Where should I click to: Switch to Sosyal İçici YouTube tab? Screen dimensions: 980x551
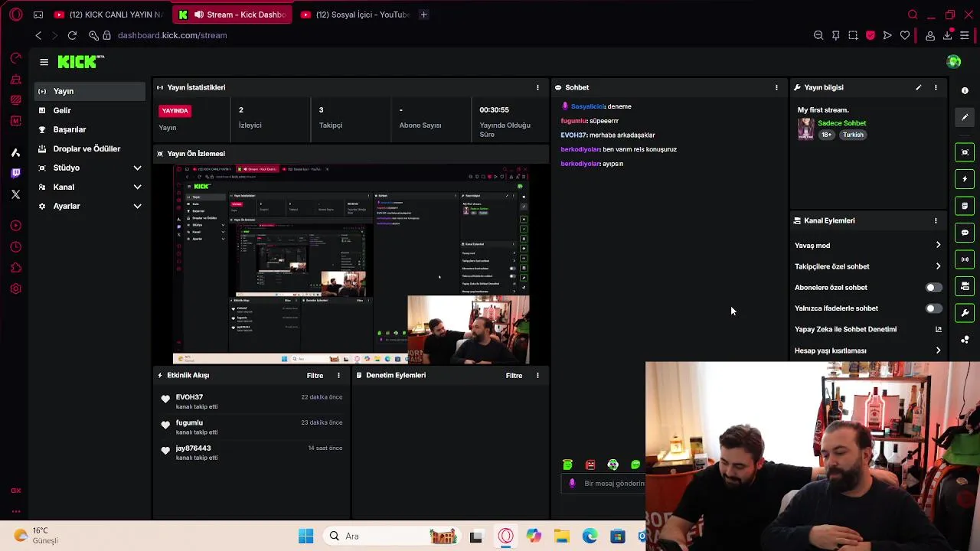pyautogui.click(x=355, y=15)
